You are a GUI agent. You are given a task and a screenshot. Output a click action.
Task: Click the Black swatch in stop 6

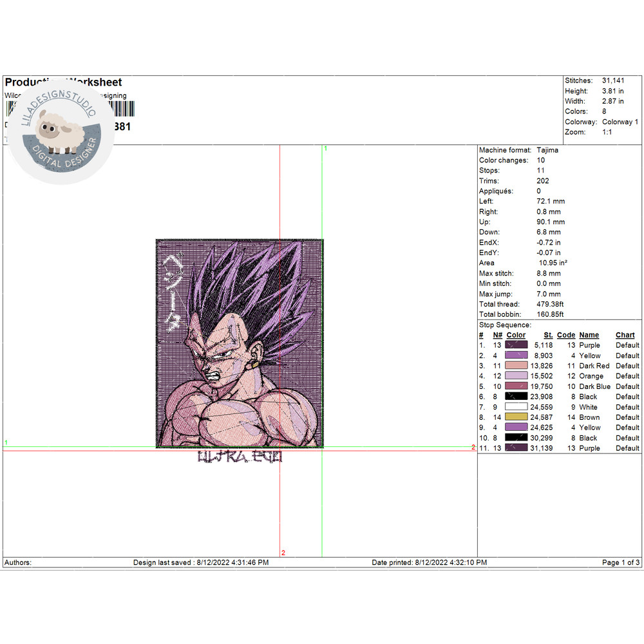click(x=517, y=397)
